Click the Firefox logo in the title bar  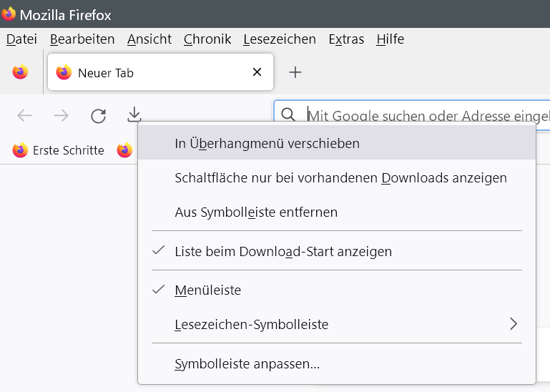pyautogui.click(x=9, y=14)
